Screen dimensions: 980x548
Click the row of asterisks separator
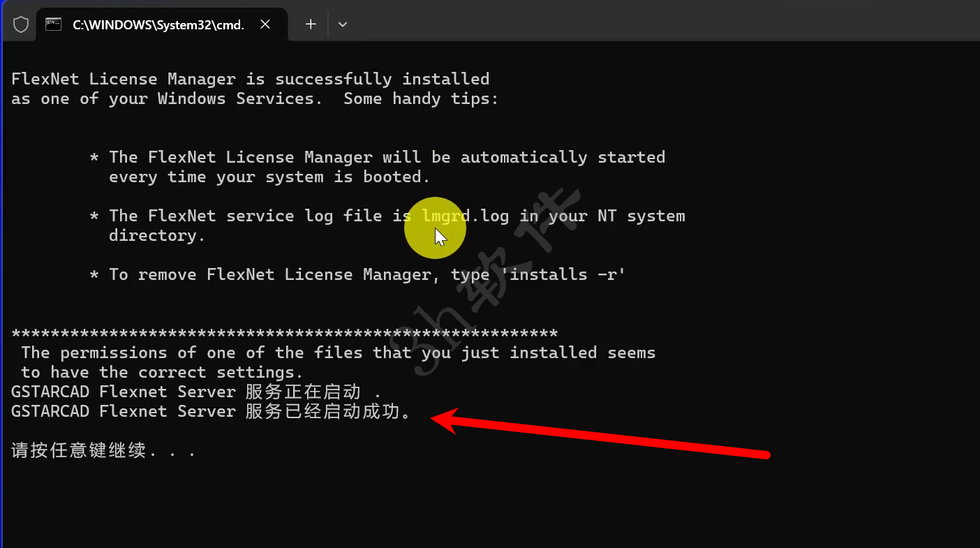click(x=285, y=334)
